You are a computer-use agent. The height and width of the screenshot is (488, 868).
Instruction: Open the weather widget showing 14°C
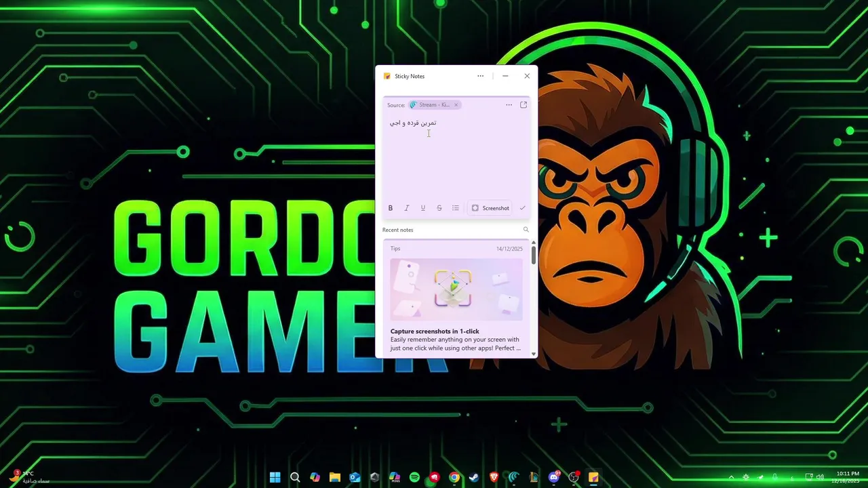click(x=28, y=477)
